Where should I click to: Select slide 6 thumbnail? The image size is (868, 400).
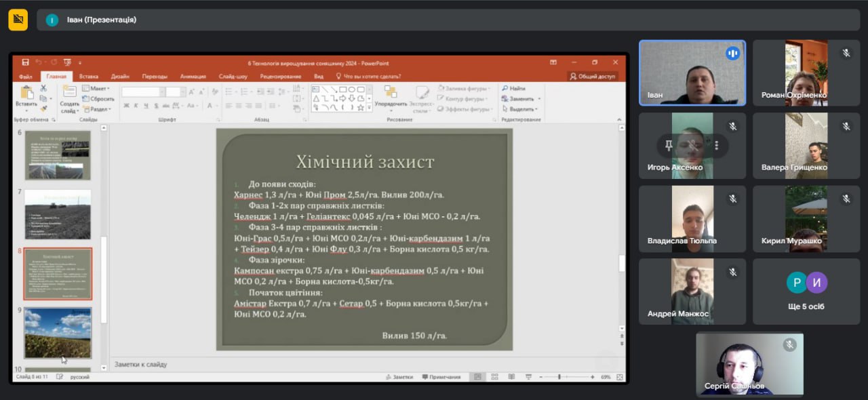tap(58, 155)
